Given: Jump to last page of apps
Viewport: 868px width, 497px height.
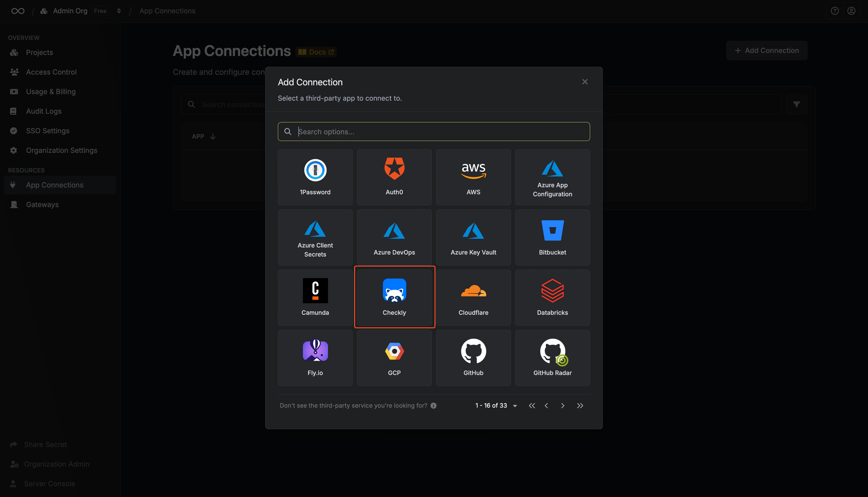Looking at the screenshot, I should pos(580,406).
